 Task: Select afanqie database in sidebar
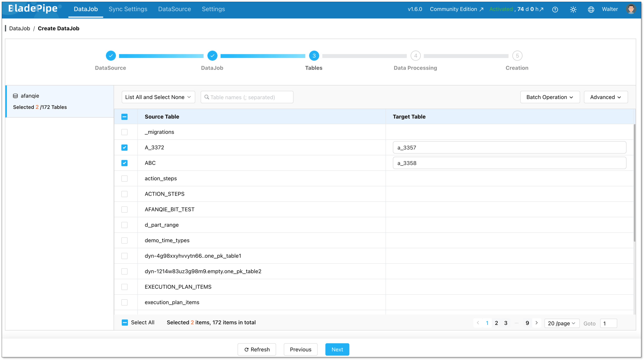[x=60, y=101]
